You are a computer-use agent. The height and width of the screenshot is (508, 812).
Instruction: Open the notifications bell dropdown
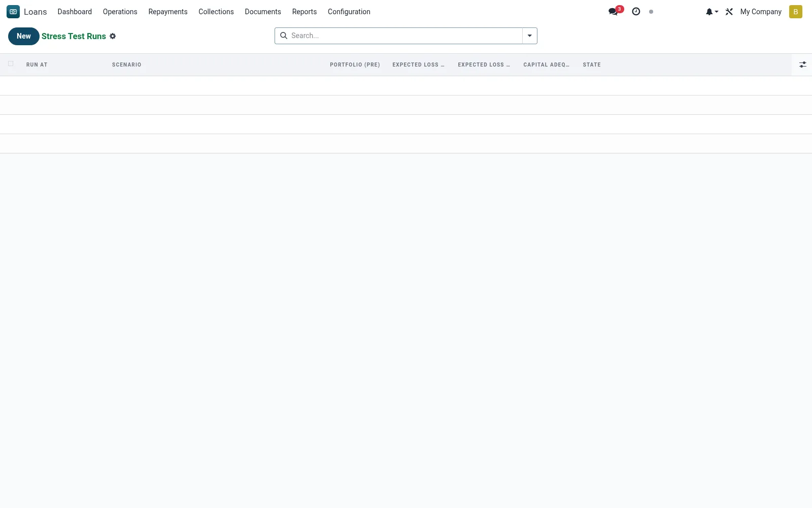pos(712,12)
